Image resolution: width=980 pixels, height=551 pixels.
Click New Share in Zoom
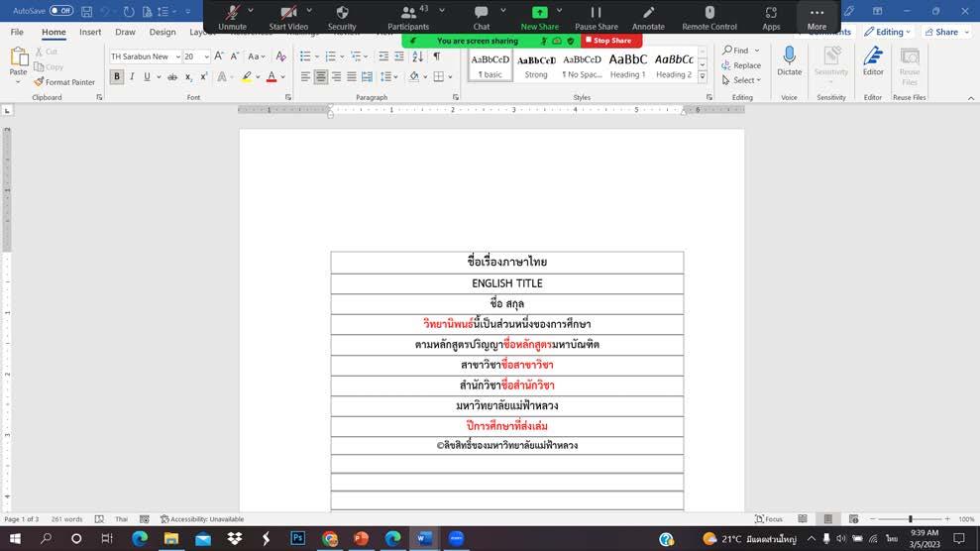539,18
